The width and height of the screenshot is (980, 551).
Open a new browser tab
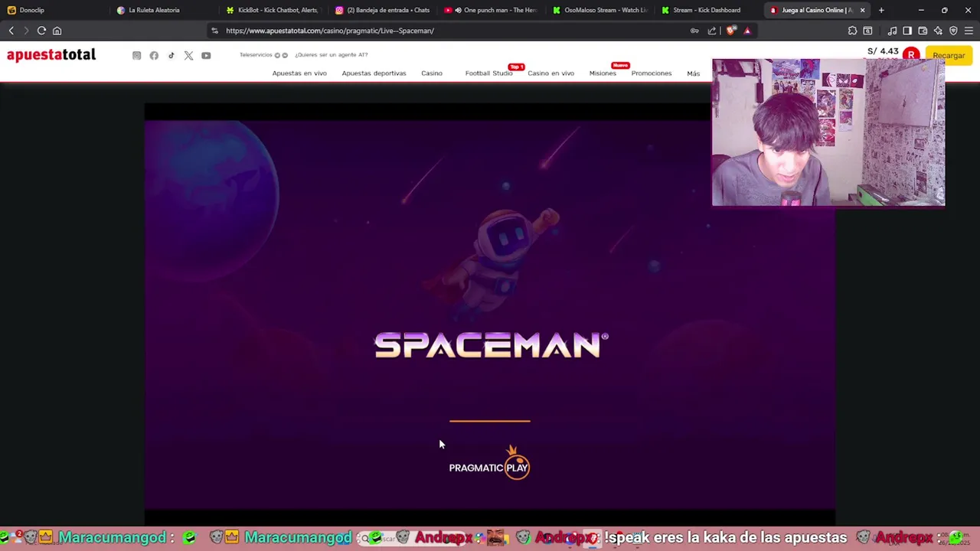(x=881, y=10)
